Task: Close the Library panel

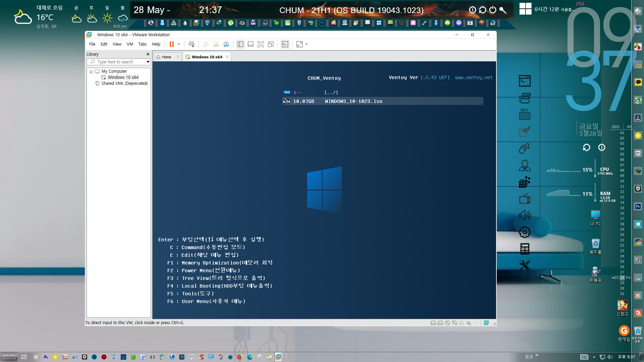Action: [148, 54]
